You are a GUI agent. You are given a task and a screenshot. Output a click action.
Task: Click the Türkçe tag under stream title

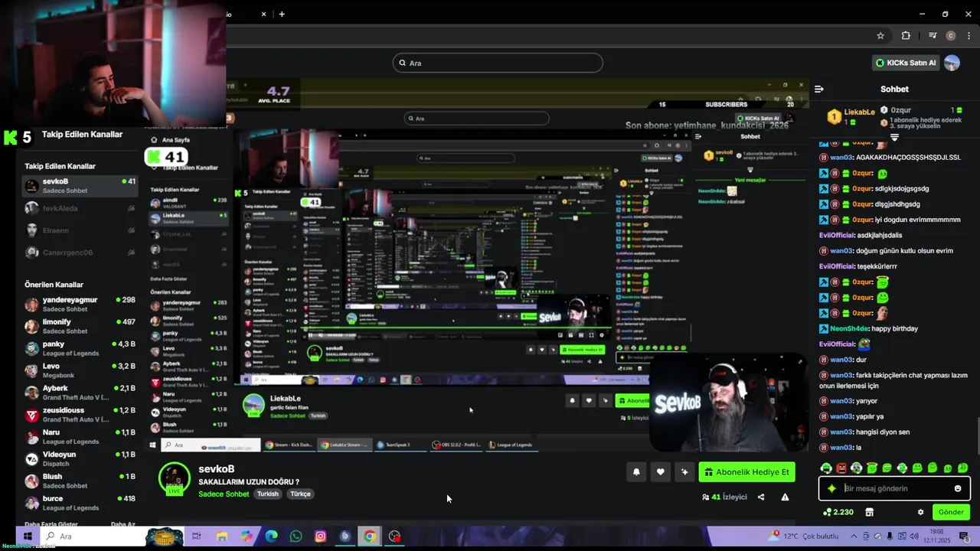[x=300, y=494]
